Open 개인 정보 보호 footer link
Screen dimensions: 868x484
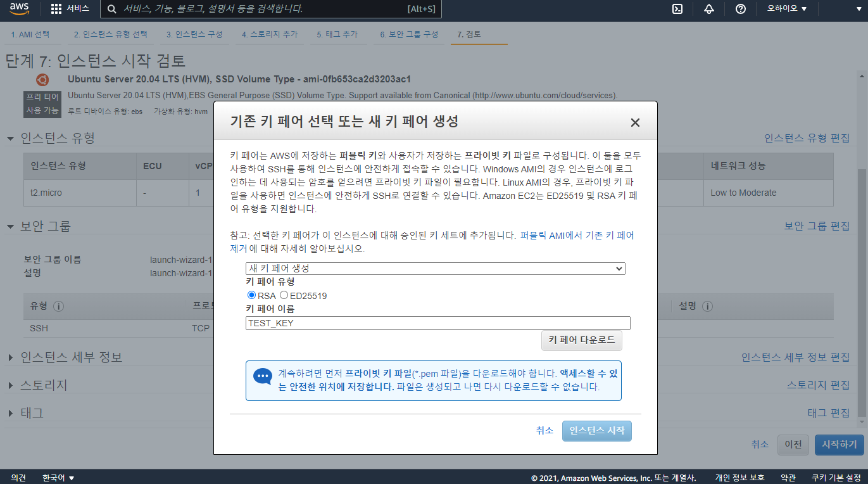pos(739,478)
